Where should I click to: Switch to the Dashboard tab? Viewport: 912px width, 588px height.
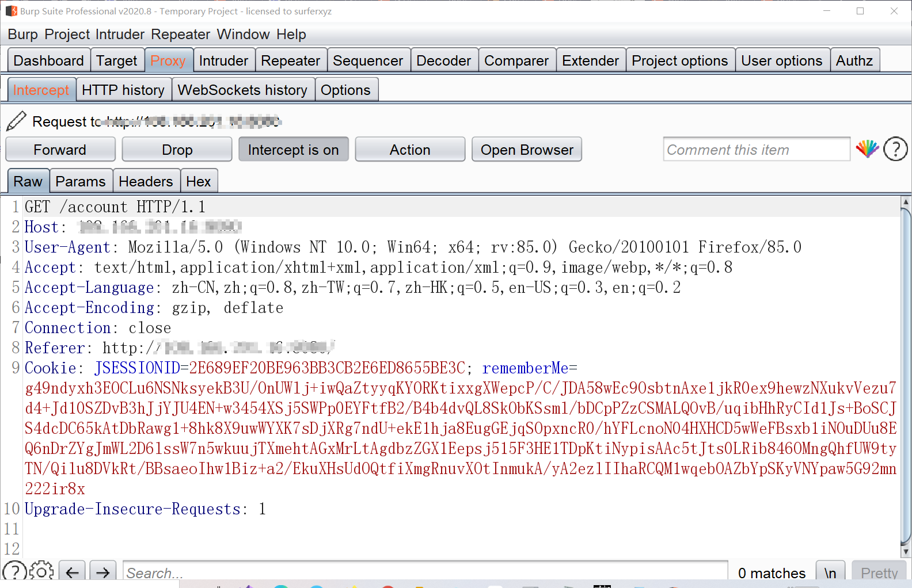[49, 60]
